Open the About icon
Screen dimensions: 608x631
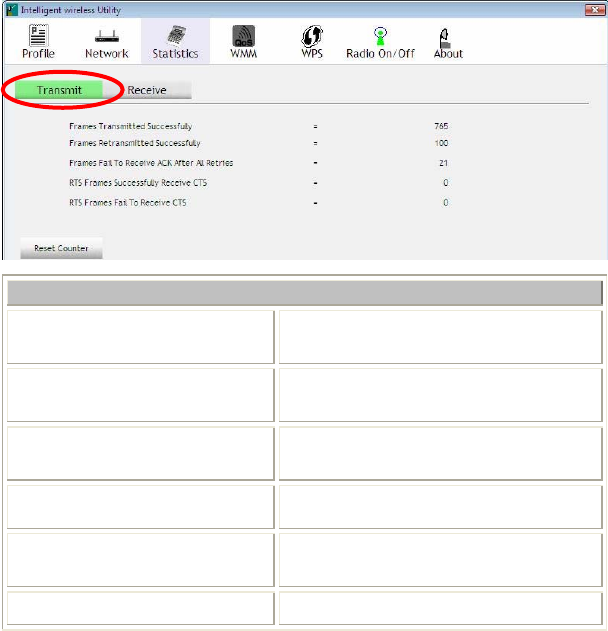tap(445, 38)
